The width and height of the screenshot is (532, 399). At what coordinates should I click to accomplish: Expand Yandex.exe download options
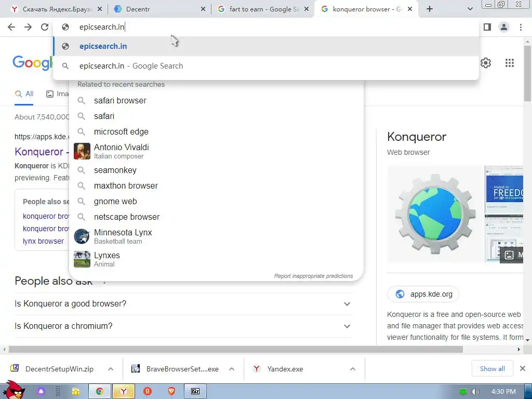[x=353, y=369]
